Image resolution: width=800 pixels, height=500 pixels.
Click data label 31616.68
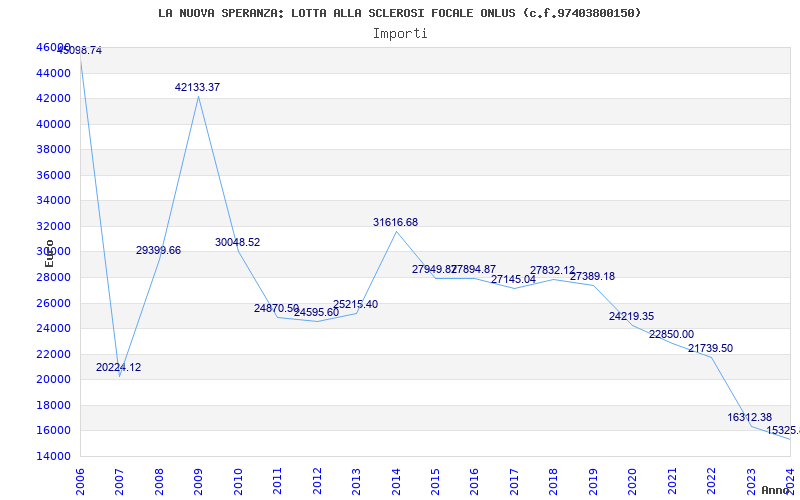(395, 222)
